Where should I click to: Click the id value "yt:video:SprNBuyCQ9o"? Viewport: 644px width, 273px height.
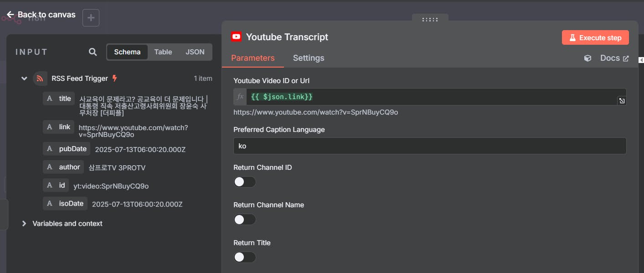[111, 186]
